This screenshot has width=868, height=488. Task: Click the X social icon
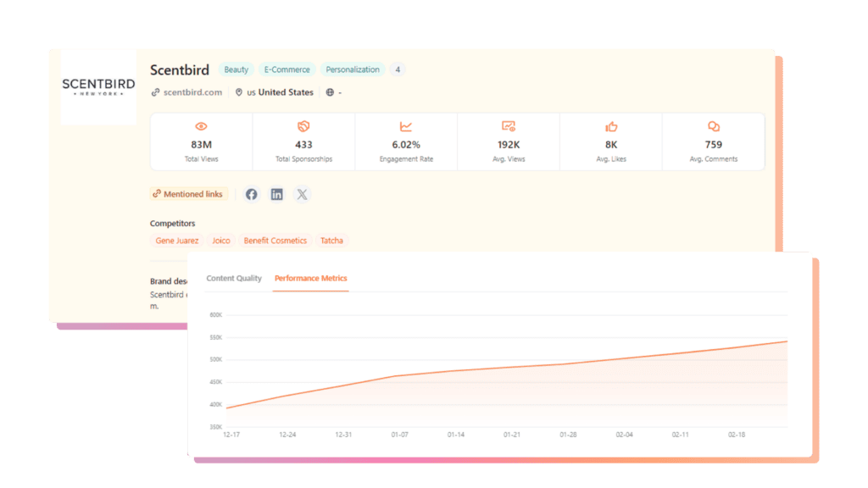point(303,194)
